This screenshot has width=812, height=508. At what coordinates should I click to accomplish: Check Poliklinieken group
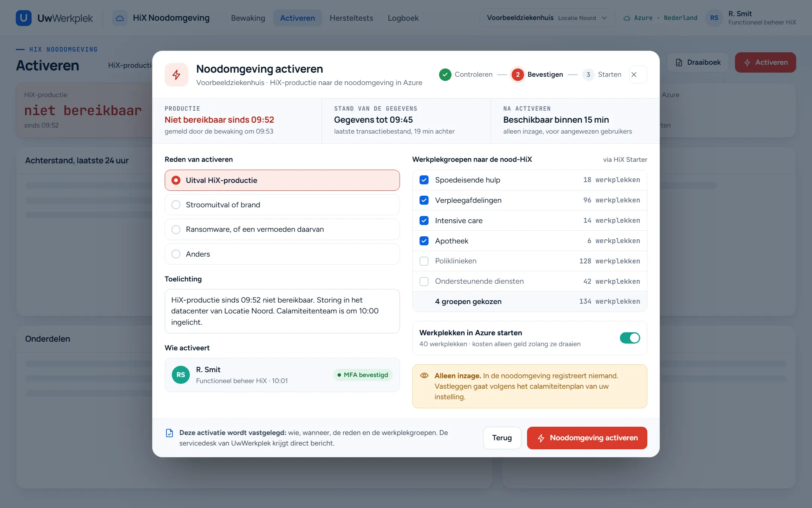[424, 261]
